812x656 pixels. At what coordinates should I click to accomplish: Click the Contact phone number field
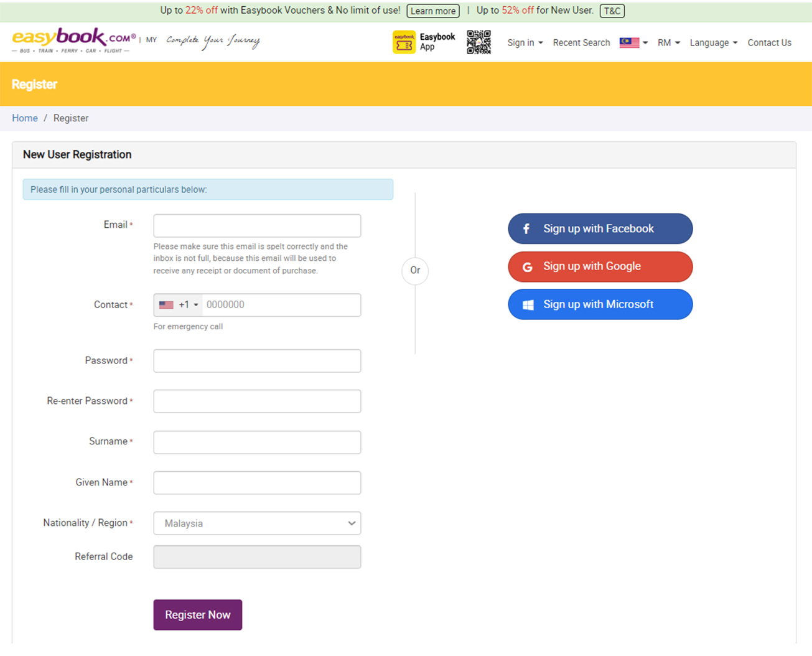point(281,305)
